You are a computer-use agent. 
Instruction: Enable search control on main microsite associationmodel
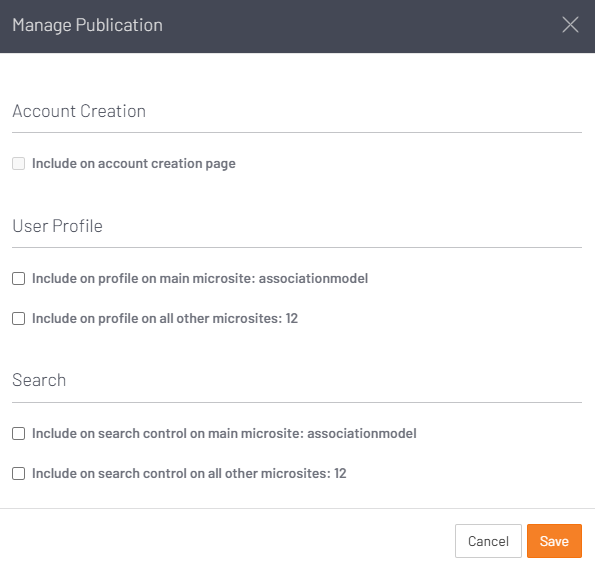pyautogui.click(x=19, y=433)
